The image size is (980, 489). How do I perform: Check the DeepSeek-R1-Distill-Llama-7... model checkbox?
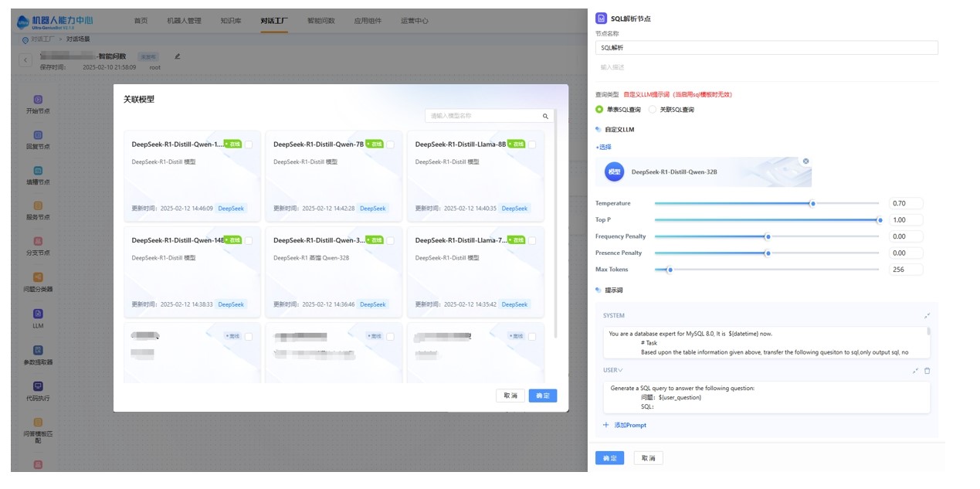click(532, 240)
